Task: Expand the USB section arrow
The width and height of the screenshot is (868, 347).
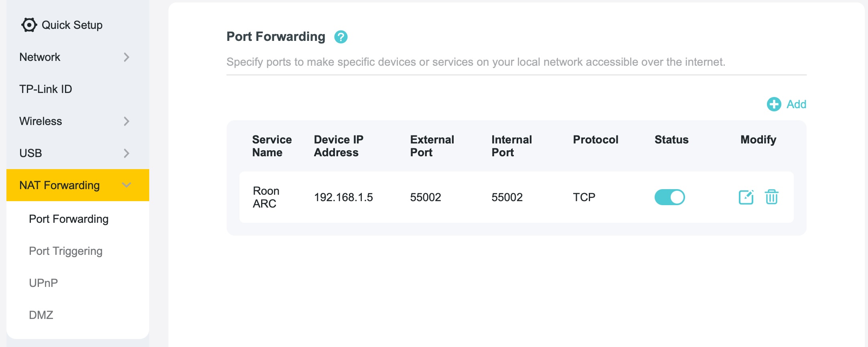Action: coord(126,153)
